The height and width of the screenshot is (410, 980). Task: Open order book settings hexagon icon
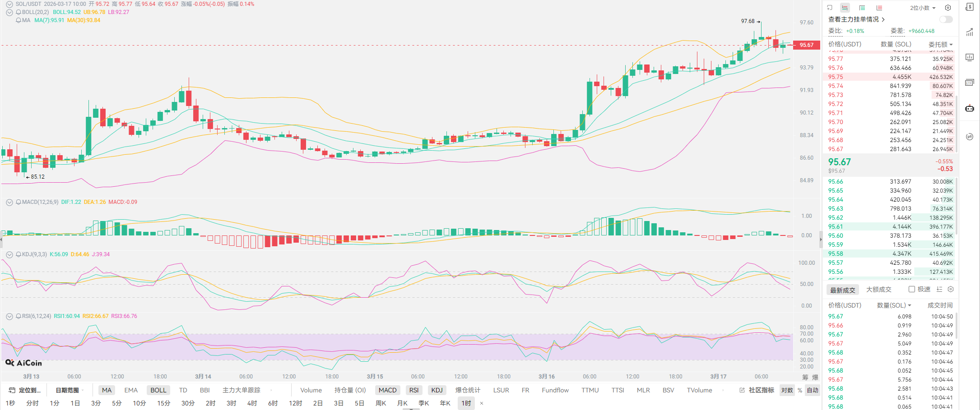point(948,8)
